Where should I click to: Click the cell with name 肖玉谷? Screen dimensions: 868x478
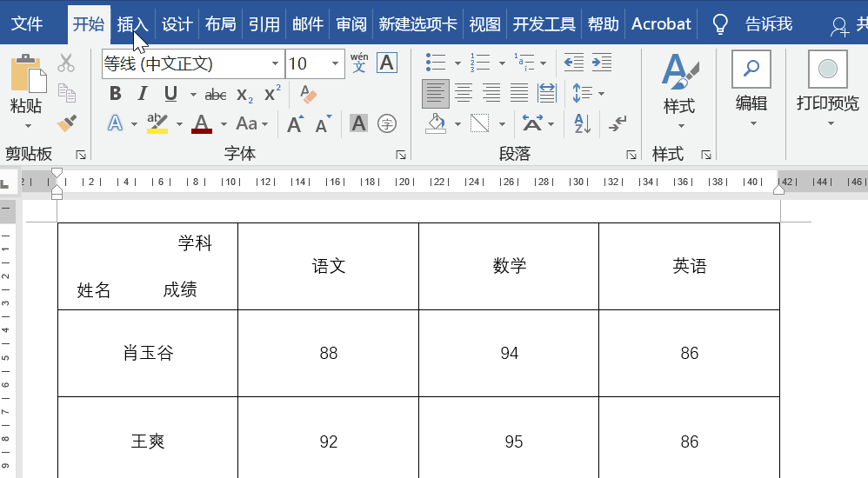[x=148, y=353]
